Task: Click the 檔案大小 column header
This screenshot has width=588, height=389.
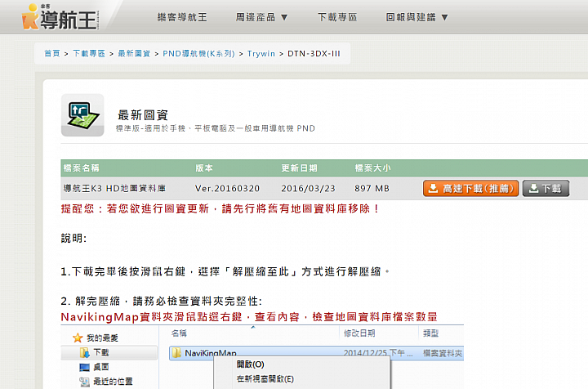Action: pos(372,168)
